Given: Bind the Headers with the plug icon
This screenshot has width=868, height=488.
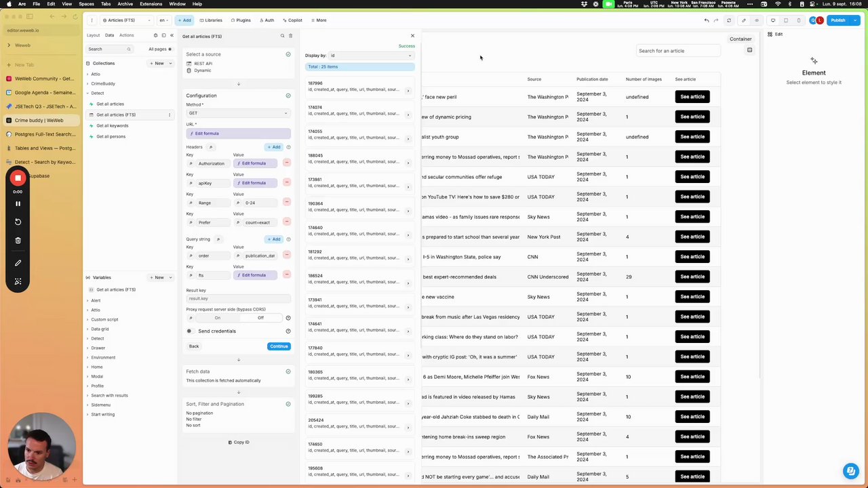Looking at the screenshot, I should click(x=211, y=147).
